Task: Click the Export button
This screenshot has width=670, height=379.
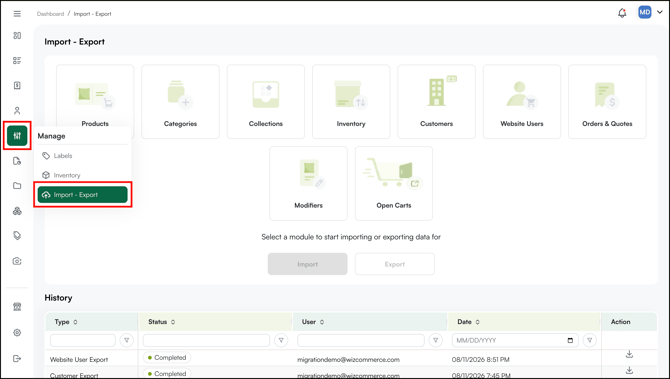Action: (x=395, y=264)
